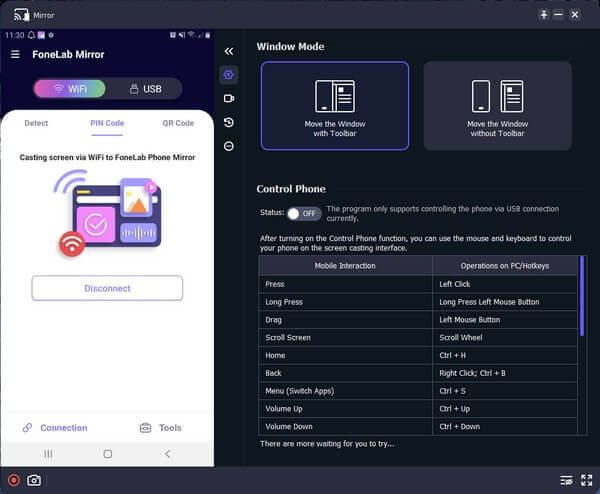The image size is (600, 494).
Task: Switch to USB connection mode
Action: click(x=145, y=89)
